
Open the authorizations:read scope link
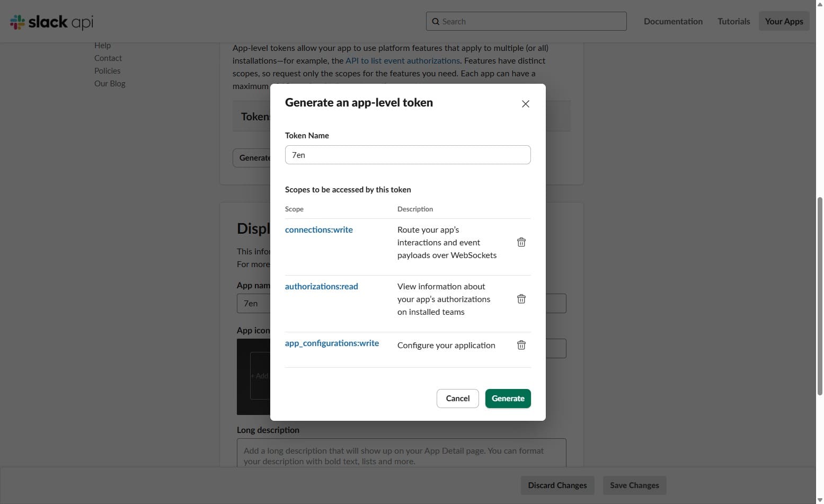[322, 286]
